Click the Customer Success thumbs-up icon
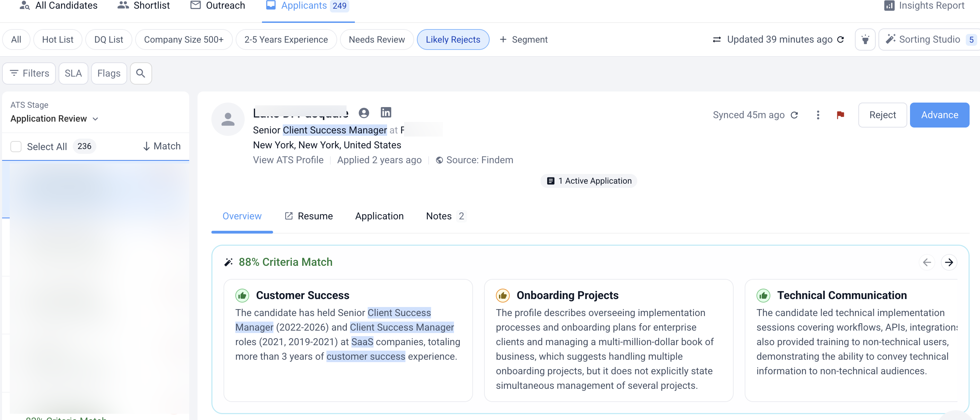This screenshot has height=420, width=980. click(242, 296)
